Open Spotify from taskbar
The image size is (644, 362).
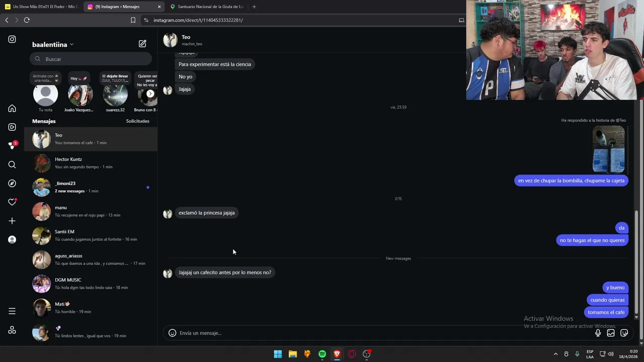[322, 354]
